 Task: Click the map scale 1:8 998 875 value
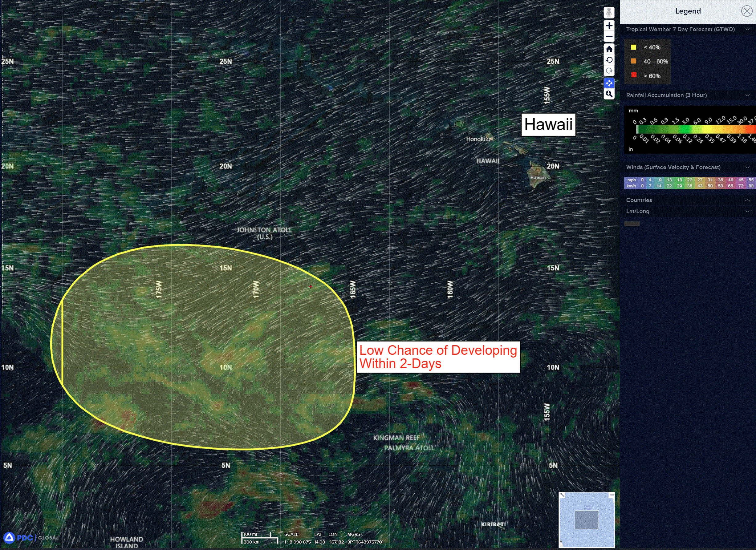(x=297, y=542)
